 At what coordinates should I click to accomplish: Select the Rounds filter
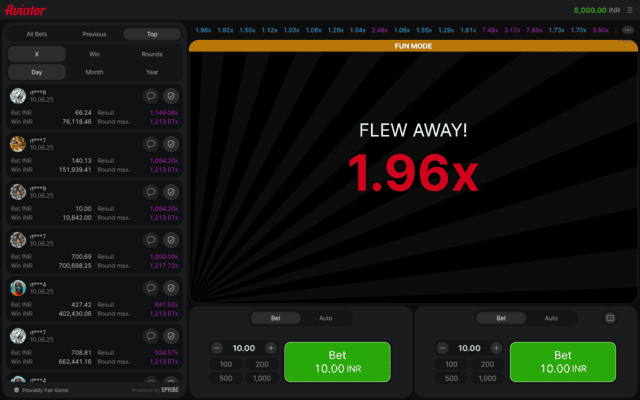152,54
